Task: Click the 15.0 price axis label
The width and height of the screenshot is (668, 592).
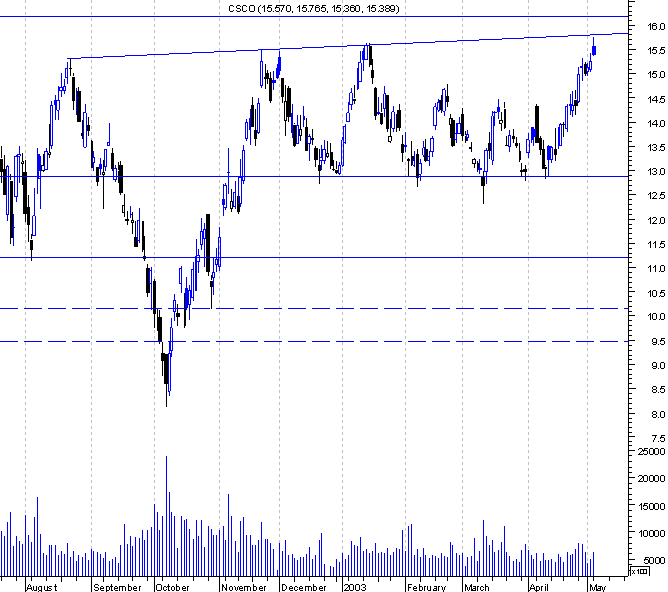Action: pos(656,75)
